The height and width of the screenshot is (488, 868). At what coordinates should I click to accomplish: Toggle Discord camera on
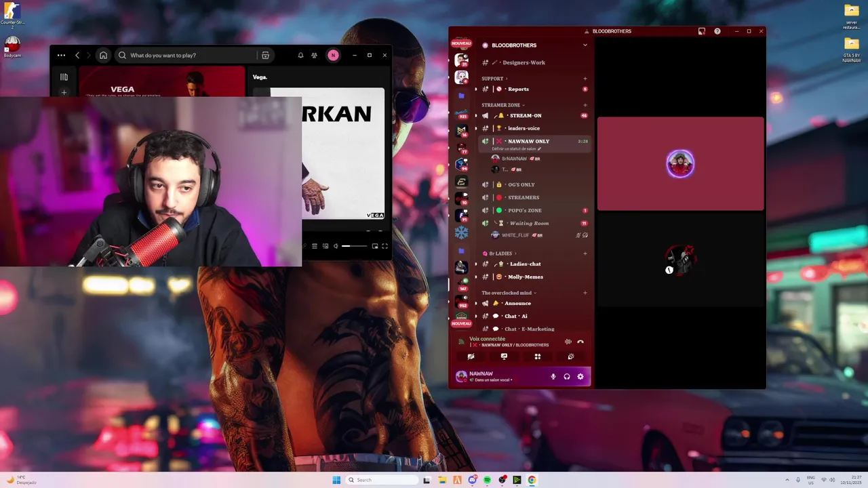click(471, 357)
